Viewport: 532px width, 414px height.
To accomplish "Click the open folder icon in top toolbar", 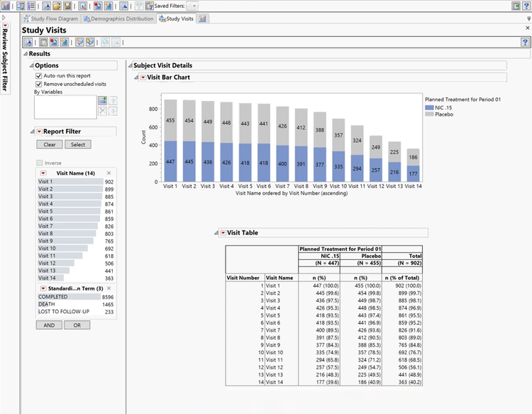I will [x=55, y=6].
